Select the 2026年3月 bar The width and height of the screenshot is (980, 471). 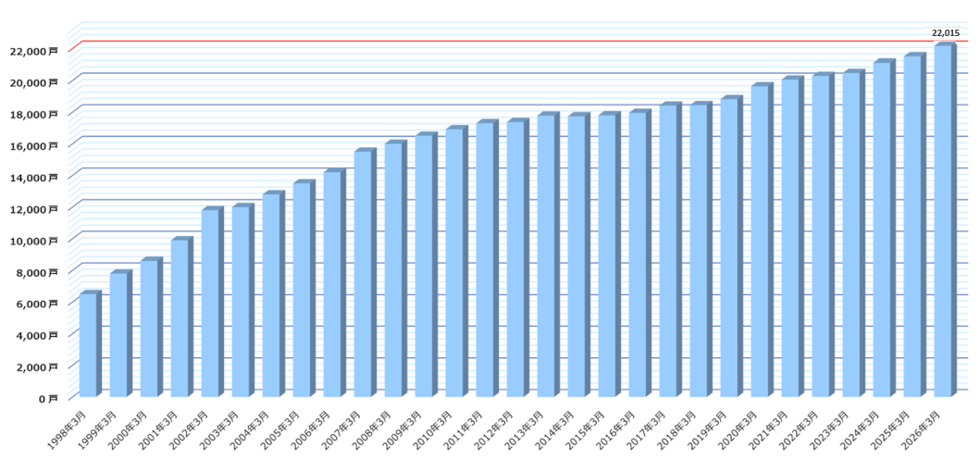(x=946, y=219)
